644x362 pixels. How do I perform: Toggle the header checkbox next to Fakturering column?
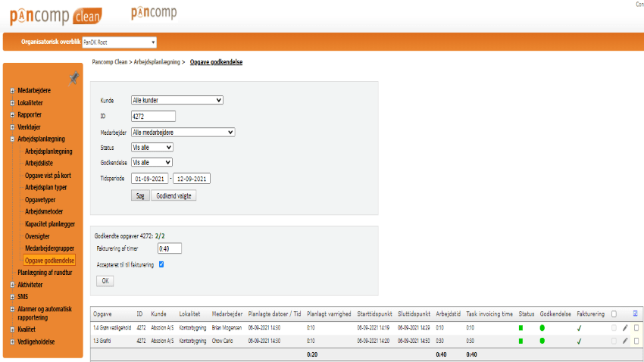tap(614, 314)
